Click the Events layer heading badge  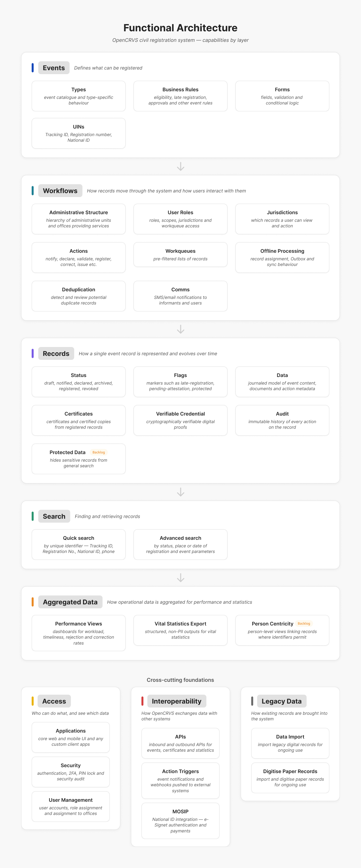54,68
